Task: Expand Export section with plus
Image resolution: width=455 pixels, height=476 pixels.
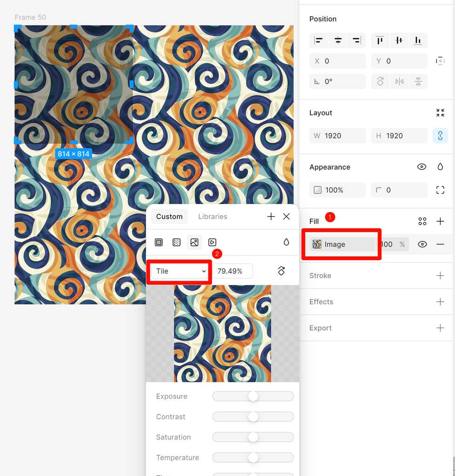Action: (x=440, y=328)
